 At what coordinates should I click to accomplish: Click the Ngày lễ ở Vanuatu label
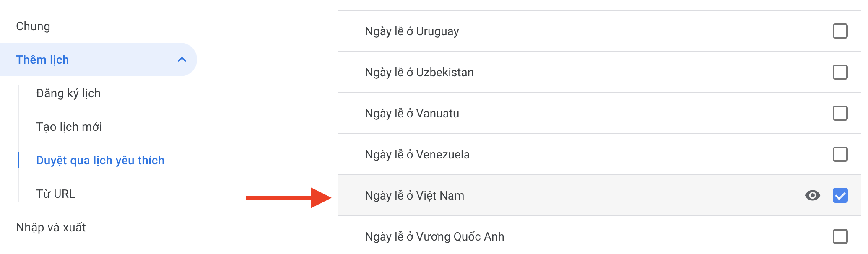click(412, 114)
